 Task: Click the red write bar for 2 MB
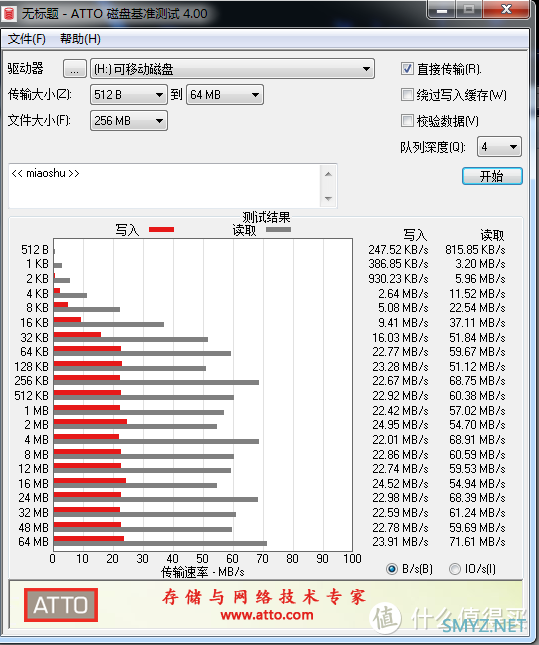coord(90,422)
